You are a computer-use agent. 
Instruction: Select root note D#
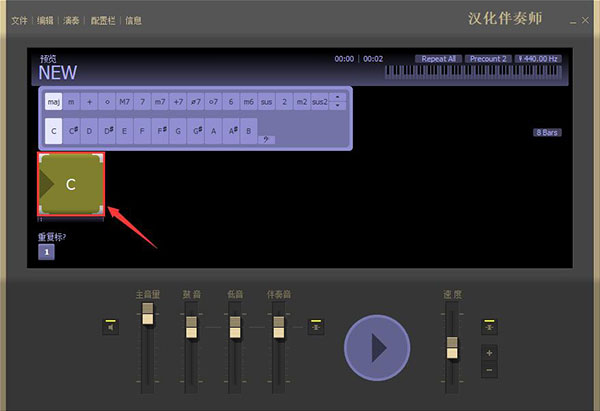pos(107,131)
